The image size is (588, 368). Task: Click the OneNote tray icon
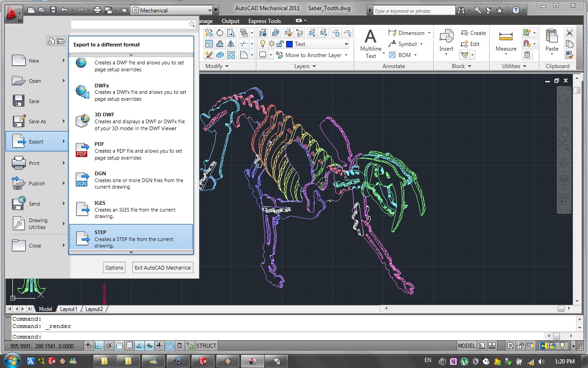tap(453, 361)
